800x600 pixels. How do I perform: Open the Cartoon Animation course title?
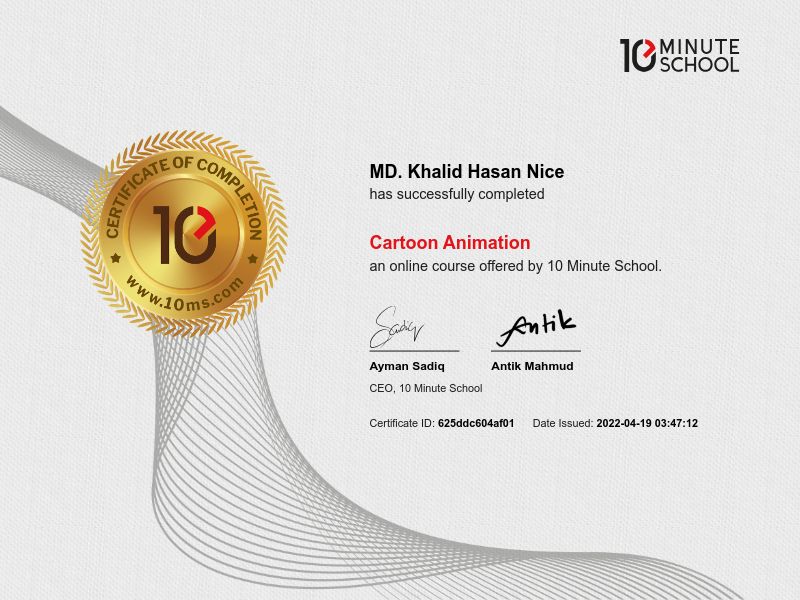click(x=449, y=242)
